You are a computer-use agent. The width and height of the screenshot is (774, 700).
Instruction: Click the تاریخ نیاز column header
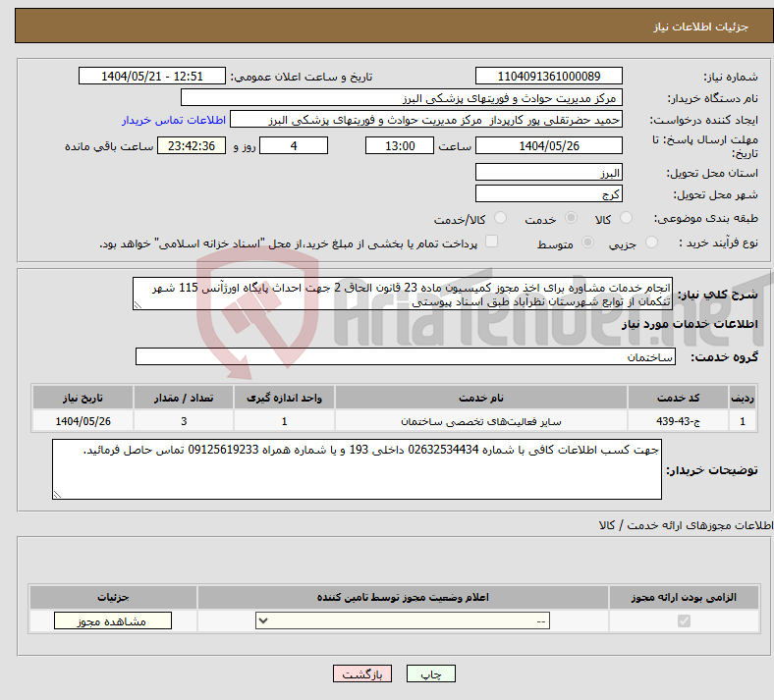pos(83,398)
